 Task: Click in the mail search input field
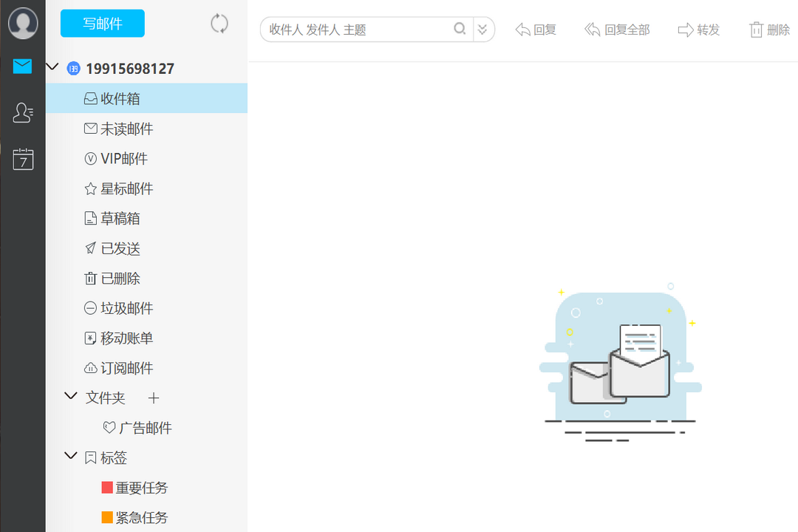358,30
